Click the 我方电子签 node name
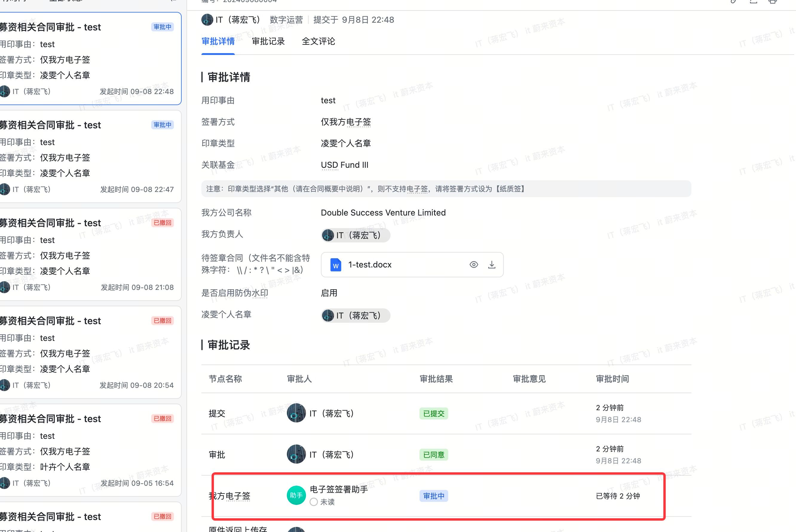Image resolution: width=796 pixels, height=532 pixels. pyautogui.click(x=229, y=496)
